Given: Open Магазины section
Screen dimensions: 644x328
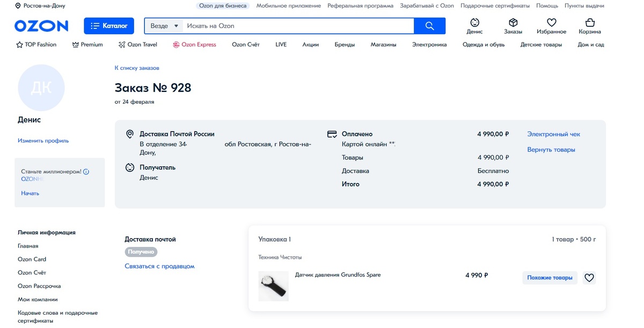Looking at the screenshot, I should 383,45.
